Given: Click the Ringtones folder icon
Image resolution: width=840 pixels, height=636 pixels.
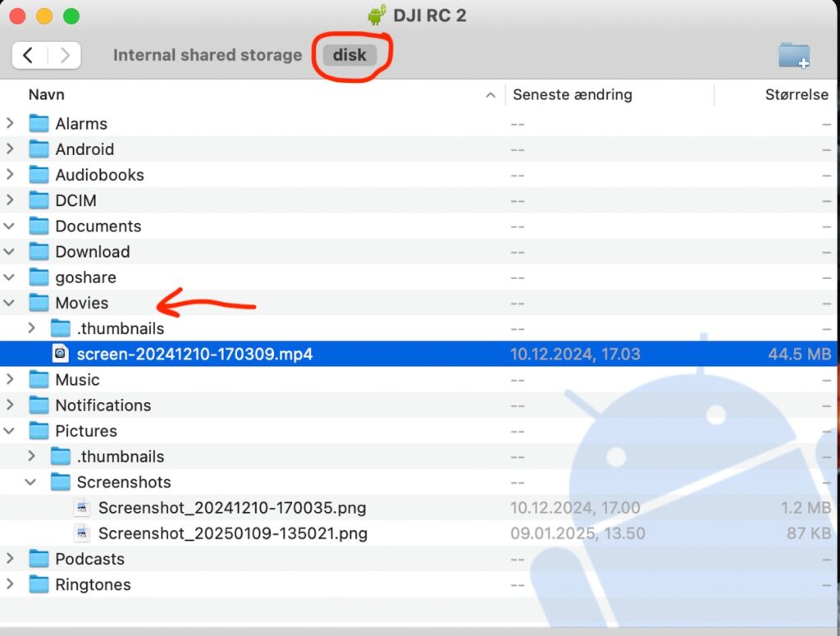Looking at the screenshot, I should pos(39,584).
